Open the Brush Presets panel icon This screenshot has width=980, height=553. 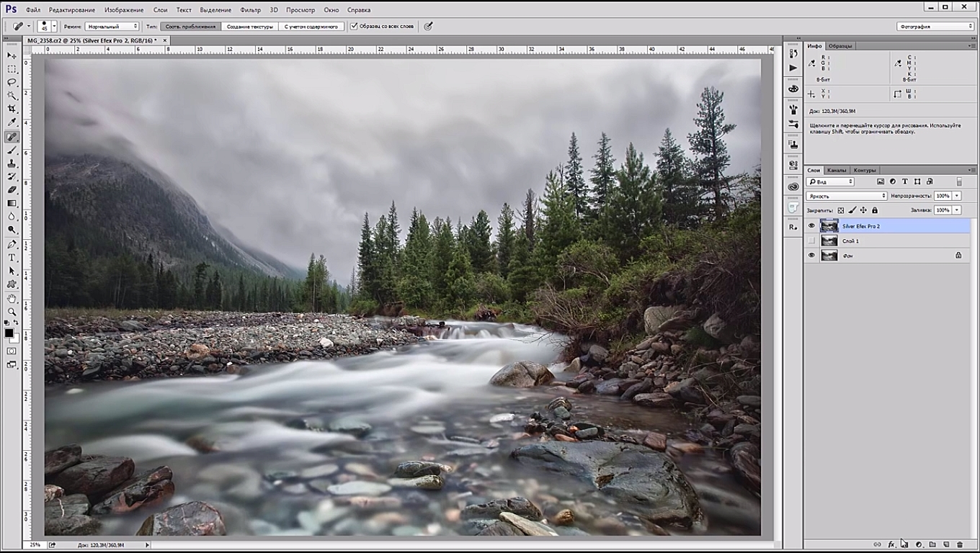click(x=793, y=124)
